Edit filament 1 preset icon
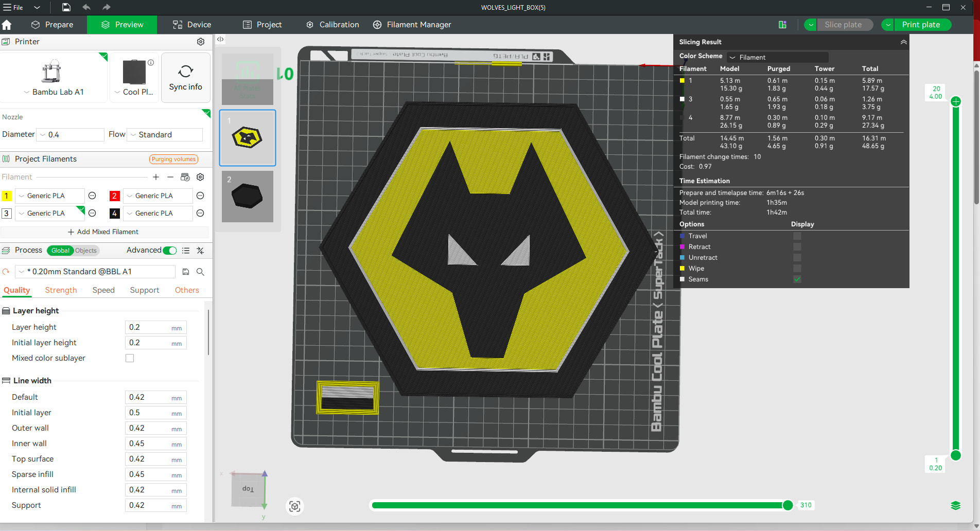Viewport: 980px width, 531px height. click(x=93, y=196)
